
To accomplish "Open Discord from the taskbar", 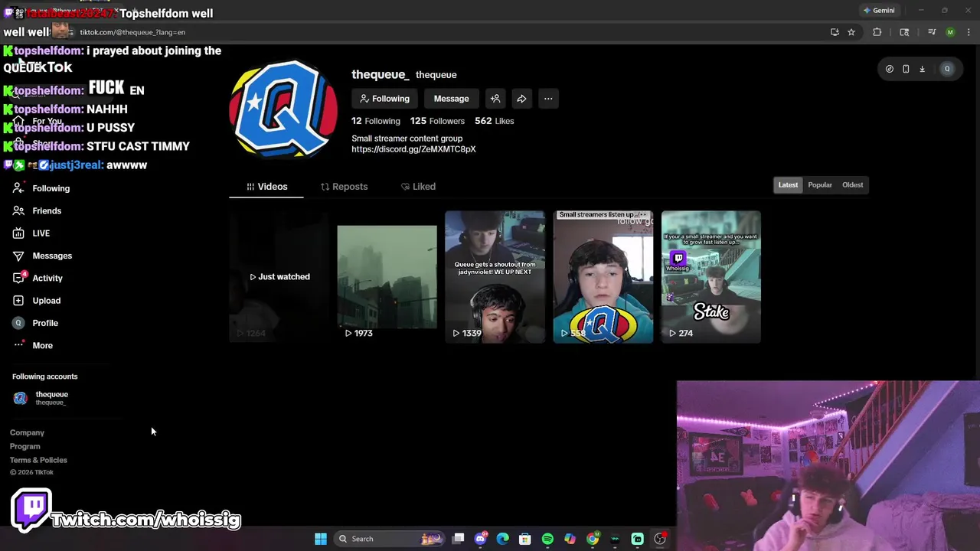I will [481, 539].
